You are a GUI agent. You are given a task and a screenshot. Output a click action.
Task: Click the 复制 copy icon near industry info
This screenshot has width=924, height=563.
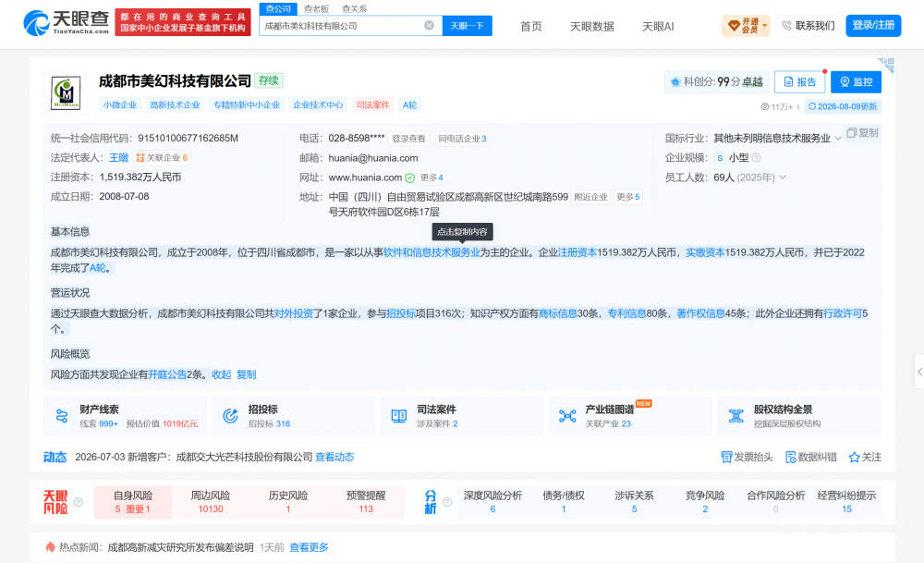852,132
